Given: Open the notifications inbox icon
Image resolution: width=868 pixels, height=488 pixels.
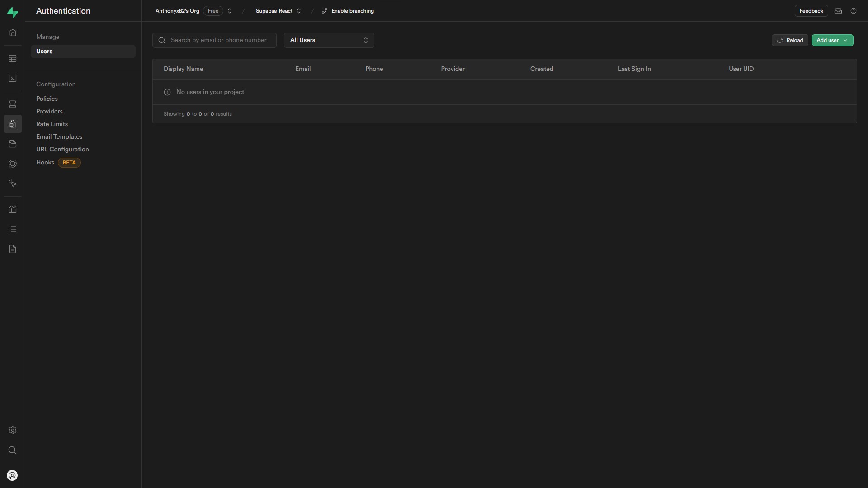Looking at the screenshot, I should (x=838, y=11).
